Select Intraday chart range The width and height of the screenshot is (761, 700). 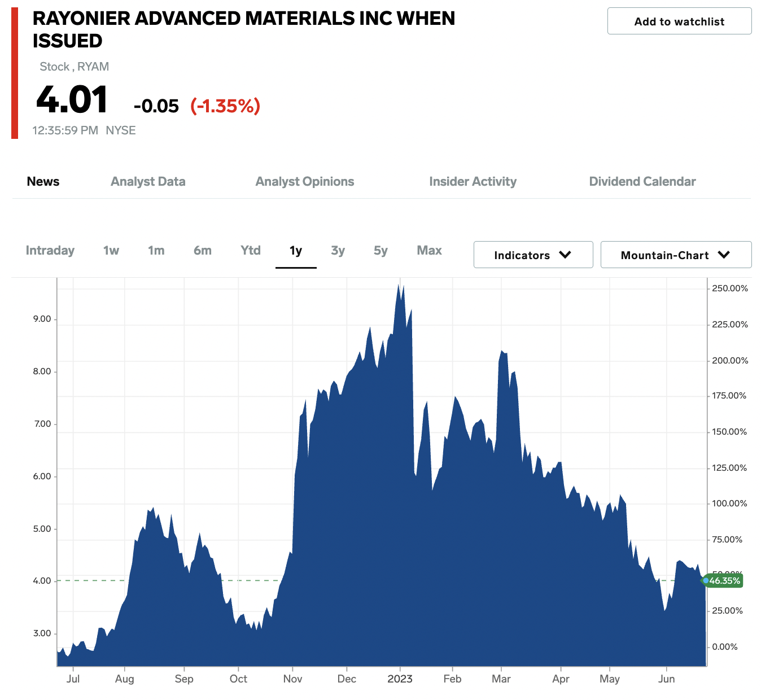tap(50, 250)
